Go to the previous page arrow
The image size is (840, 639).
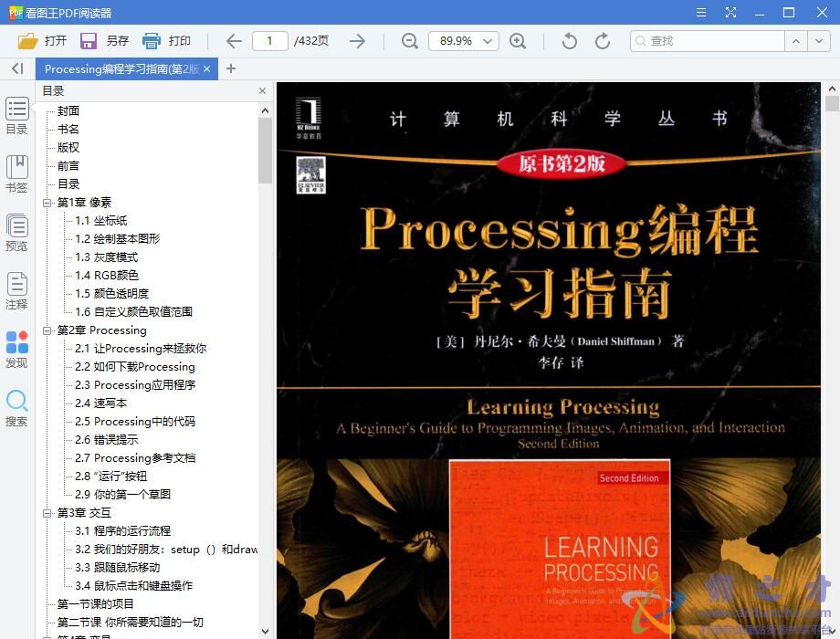(x=234, y=41)
